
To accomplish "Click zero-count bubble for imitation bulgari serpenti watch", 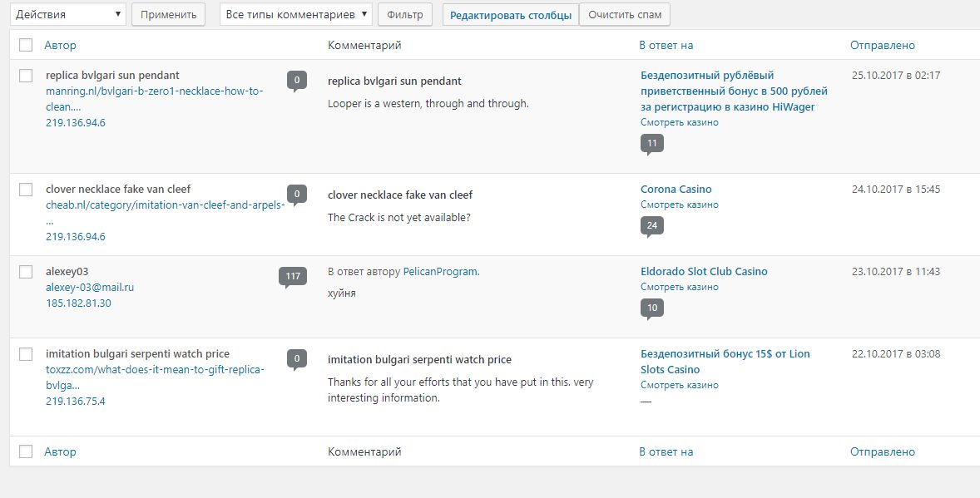I will coord(296,358).
